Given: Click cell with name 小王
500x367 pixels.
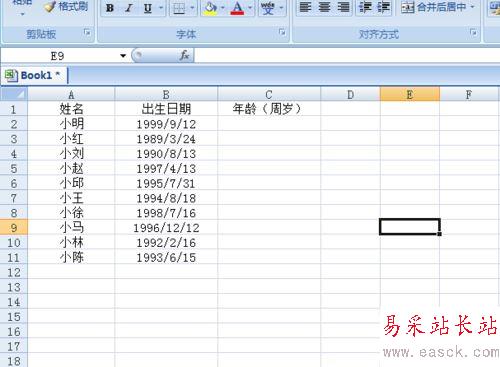Looking at the screenshot, I should click(71, 198).
